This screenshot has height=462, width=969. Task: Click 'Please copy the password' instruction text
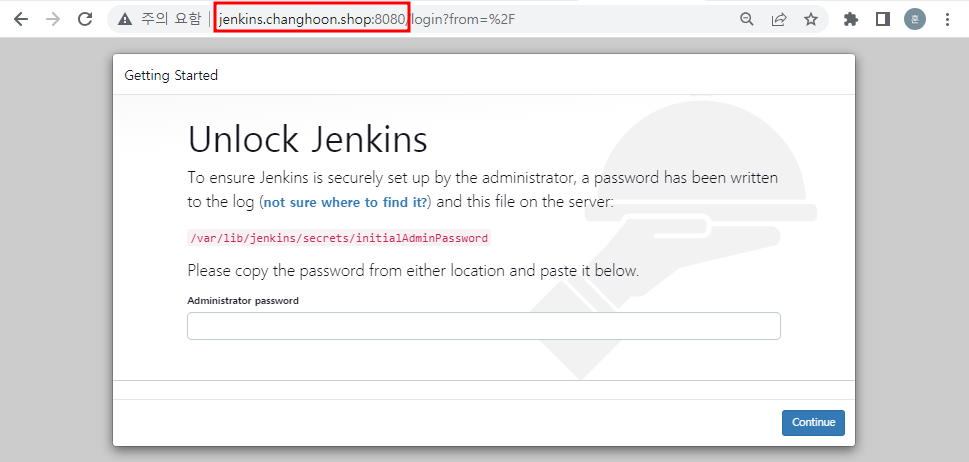click(413, 271)
